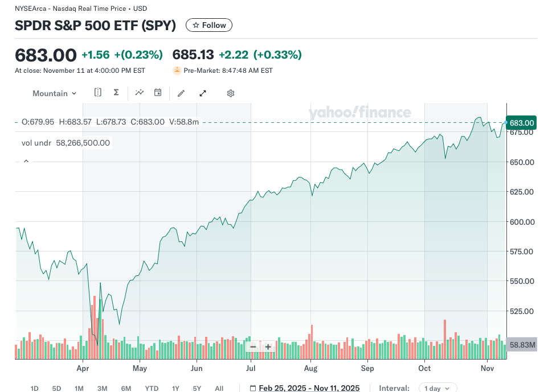Click the date range comparison icon
Screen dimensions: 548x392
click(98, 93)
